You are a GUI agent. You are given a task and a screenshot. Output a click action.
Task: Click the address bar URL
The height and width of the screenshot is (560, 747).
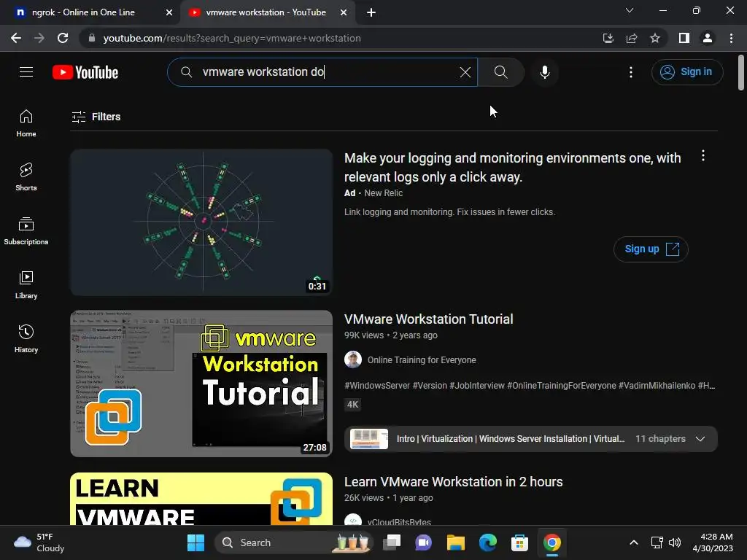pos(232,38)
